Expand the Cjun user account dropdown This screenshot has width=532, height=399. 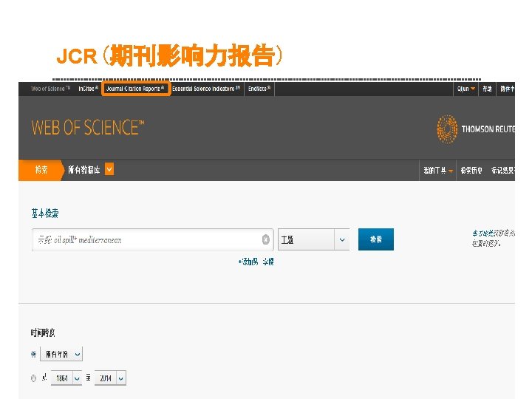tap(465, 89)
